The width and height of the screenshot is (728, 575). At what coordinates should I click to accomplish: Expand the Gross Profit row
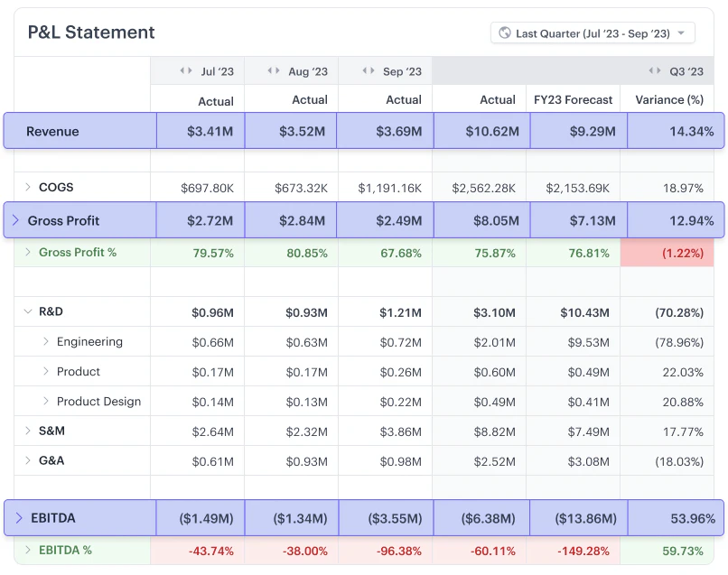[x=15, y=220]
